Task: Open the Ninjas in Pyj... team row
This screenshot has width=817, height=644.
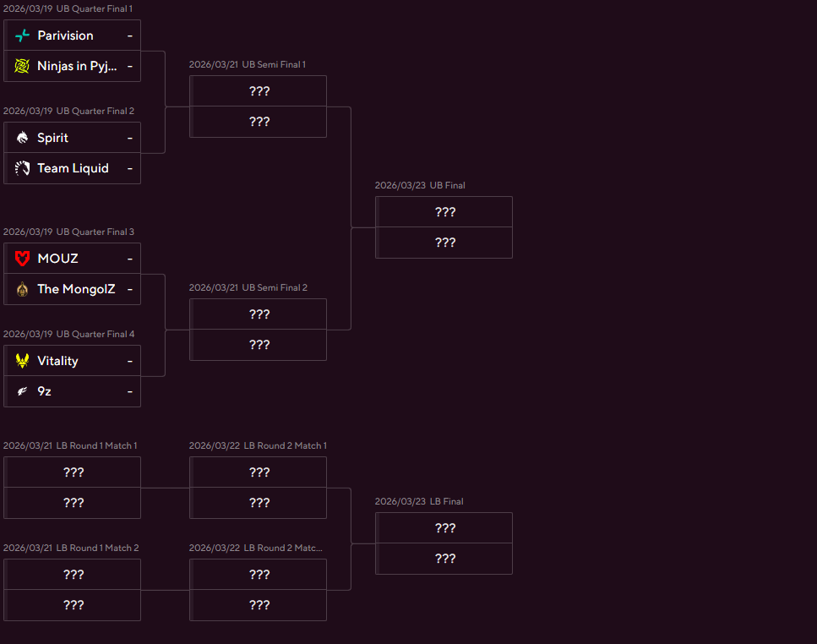Action: click(x=72, y=66)
